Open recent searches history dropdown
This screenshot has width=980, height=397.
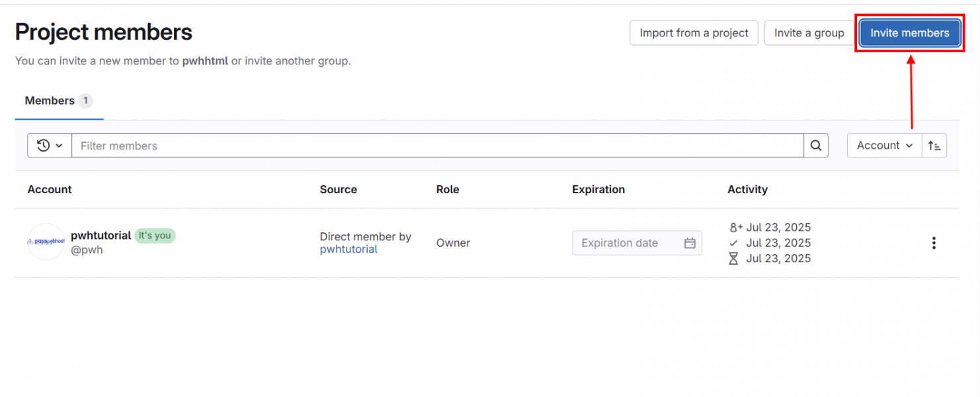click(50, 146)
